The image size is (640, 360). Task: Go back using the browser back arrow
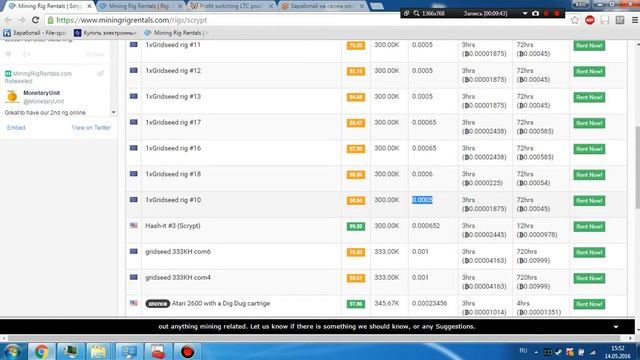[8, 20]
